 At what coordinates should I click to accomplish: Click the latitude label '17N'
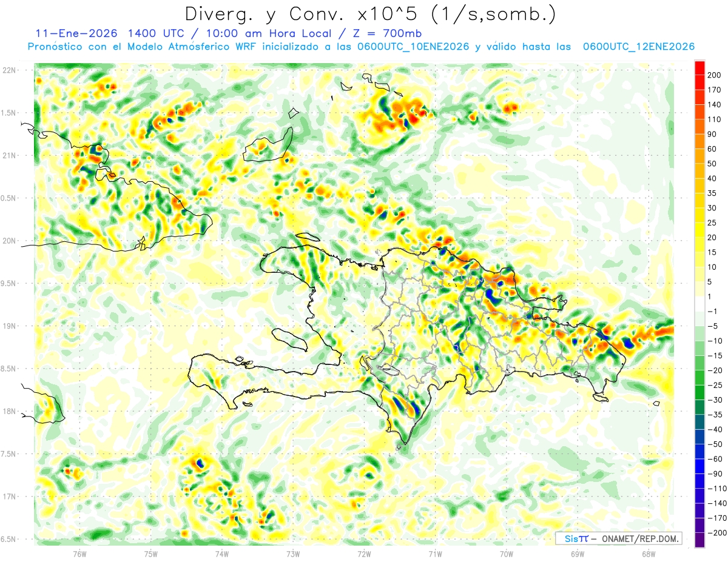click(8, 497)
